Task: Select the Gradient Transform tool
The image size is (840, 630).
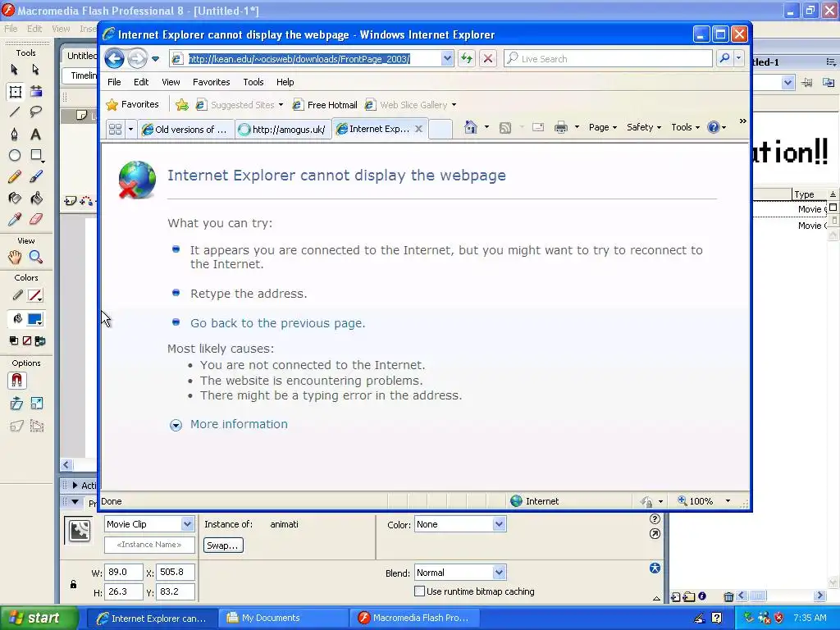Action: (36, 92)
